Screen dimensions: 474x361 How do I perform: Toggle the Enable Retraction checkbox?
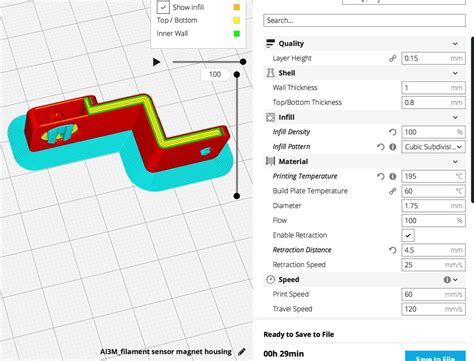[x=408, y=235]
